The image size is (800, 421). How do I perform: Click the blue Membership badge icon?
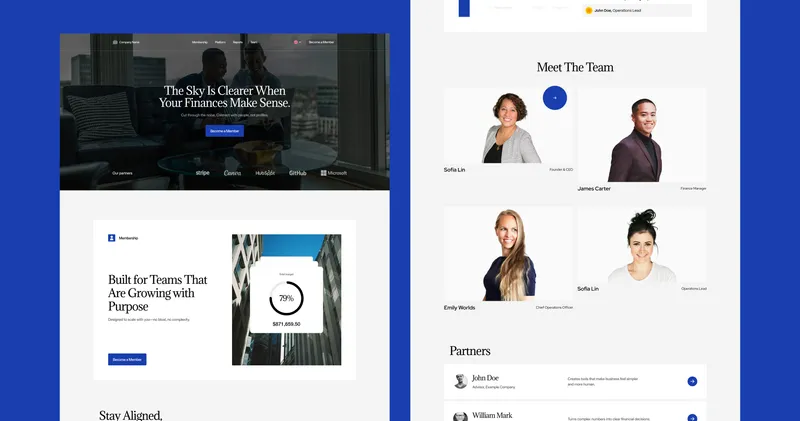(x=112, y=238)
